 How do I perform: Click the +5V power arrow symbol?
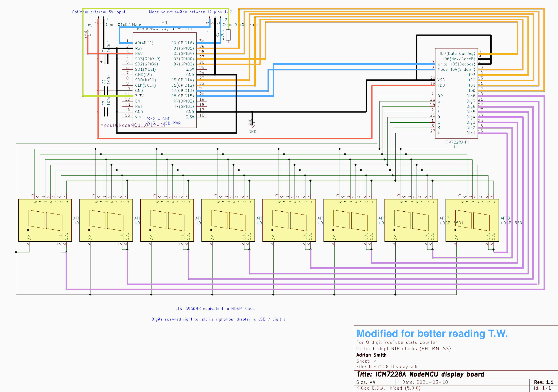click(x=87, y=32)
